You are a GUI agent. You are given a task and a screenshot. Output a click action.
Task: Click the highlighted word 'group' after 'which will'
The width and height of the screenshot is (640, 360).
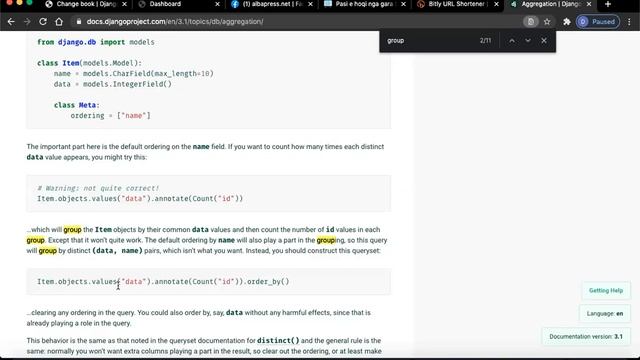(x=72, y=230)
